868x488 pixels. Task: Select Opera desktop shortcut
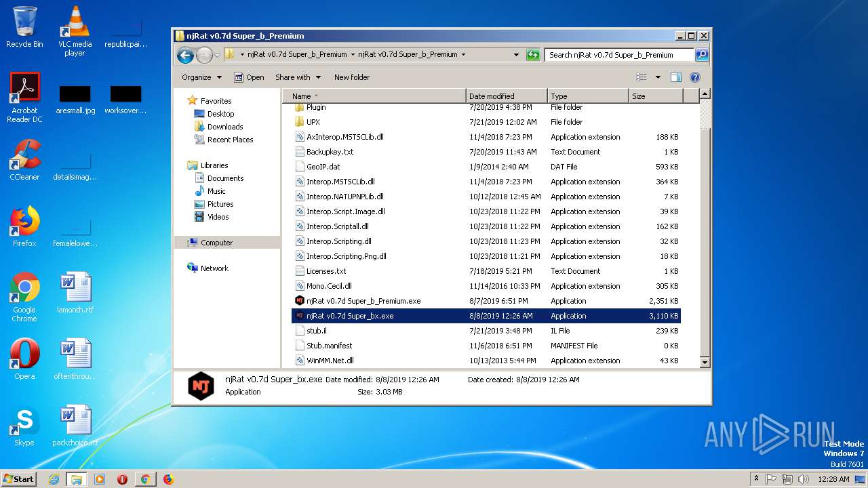pos(24,359)
